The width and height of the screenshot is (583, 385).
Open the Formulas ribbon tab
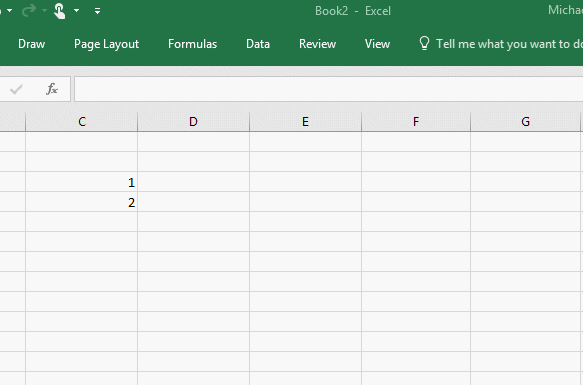pyautogui.click(x=192, y=44)
